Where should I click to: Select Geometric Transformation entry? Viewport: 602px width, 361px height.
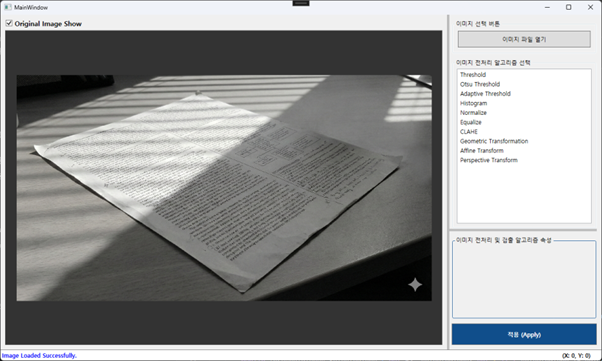tap(494, 141)
